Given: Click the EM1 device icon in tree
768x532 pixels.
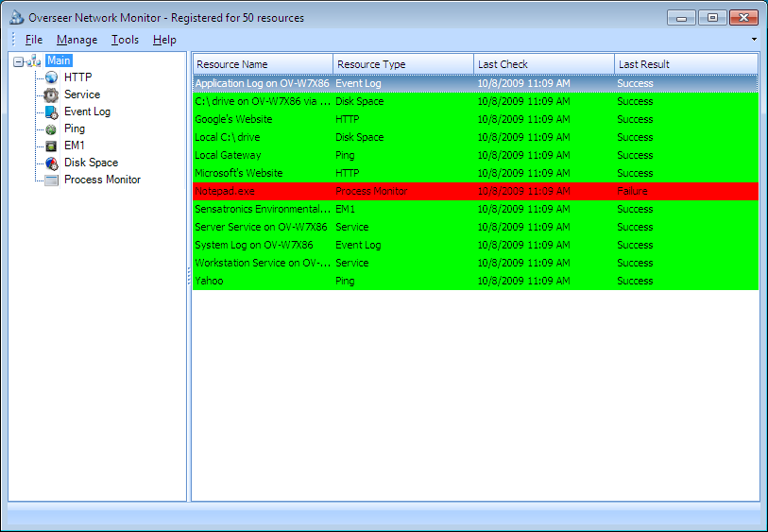Looking at the screenshot, I should pyautogui.click(x=51, y=146).
